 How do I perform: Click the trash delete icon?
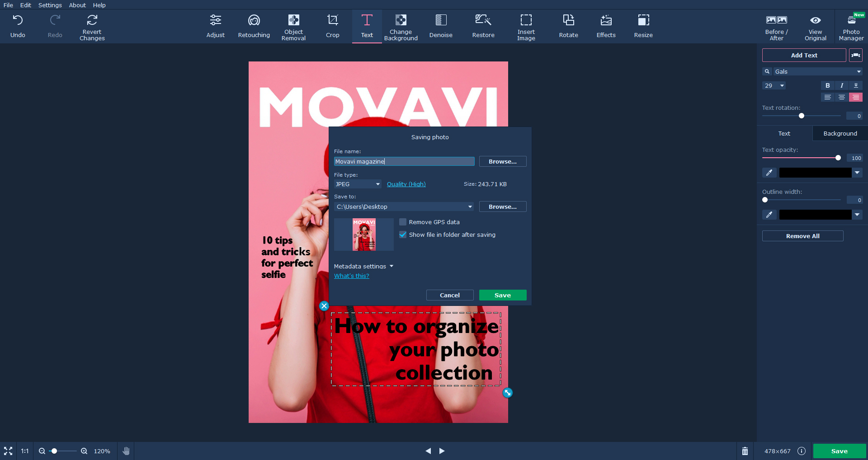tap(745, 451)
